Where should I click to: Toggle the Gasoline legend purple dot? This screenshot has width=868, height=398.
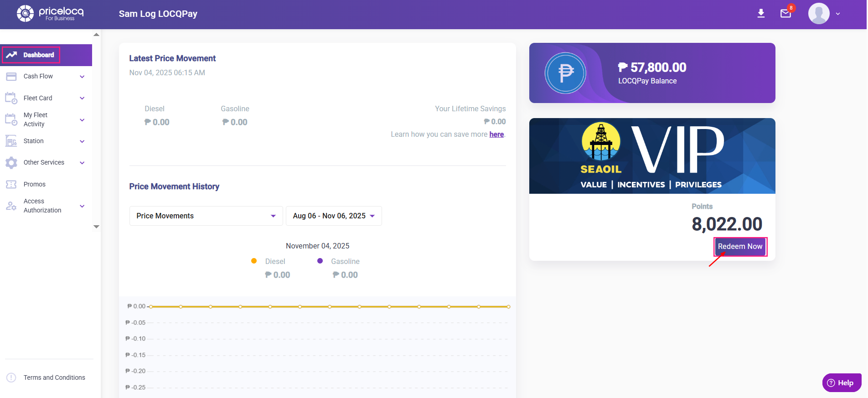coord(320,261)
